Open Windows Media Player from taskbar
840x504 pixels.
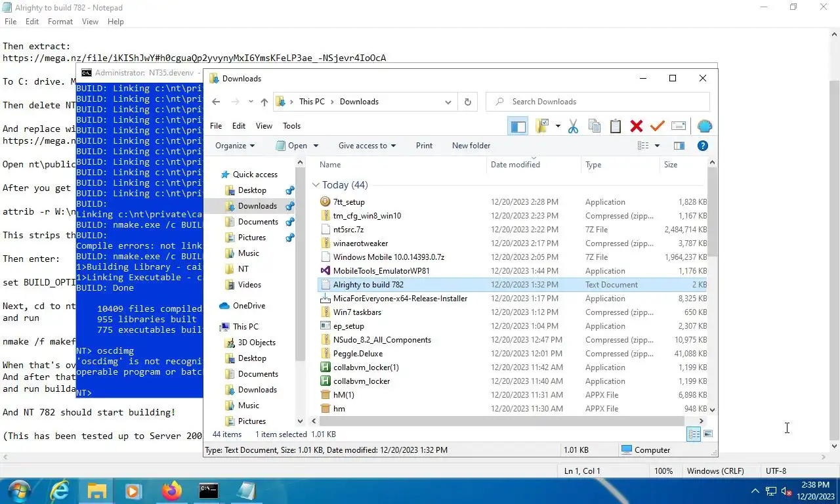point(133,491)
